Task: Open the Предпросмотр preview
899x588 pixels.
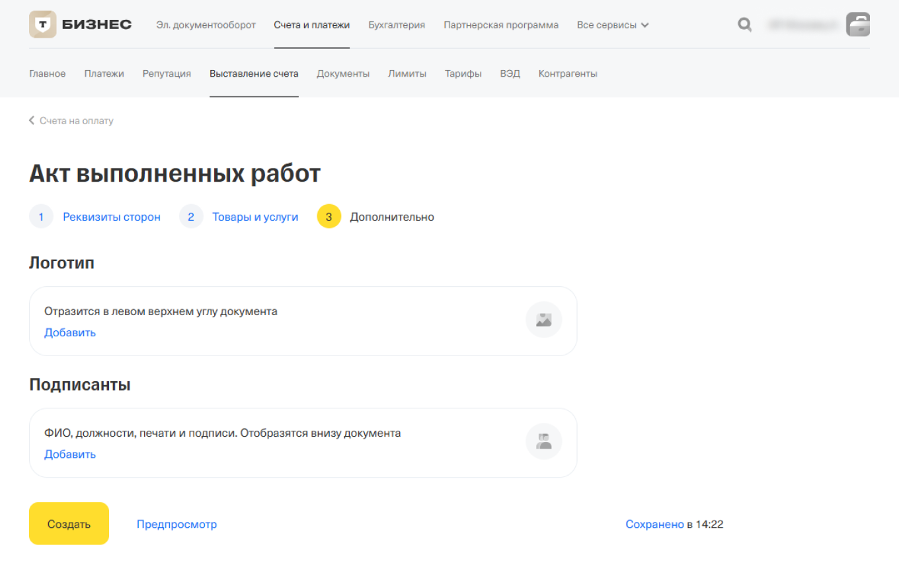Action: point(176,524)
